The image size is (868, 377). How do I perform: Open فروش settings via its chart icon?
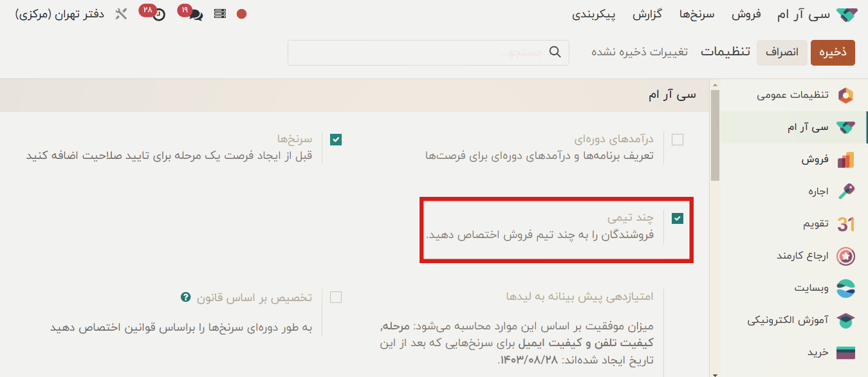(847, 159)
